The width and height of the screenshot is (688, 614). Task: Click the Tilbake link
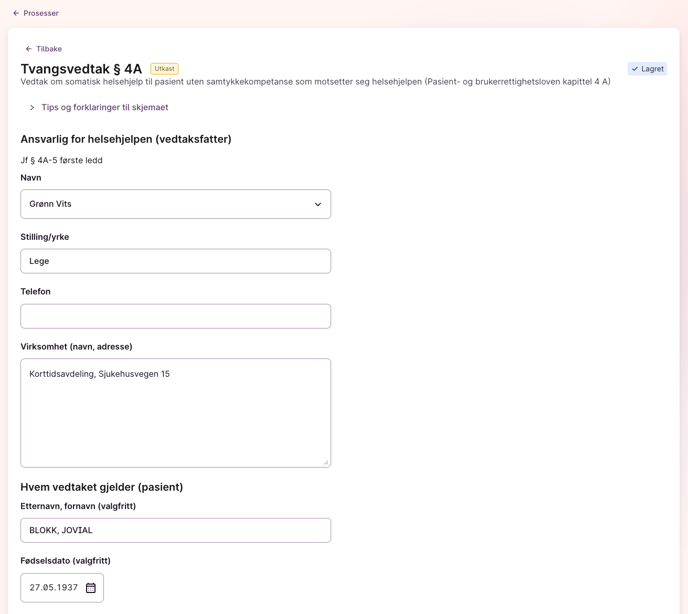coord(49,49)
